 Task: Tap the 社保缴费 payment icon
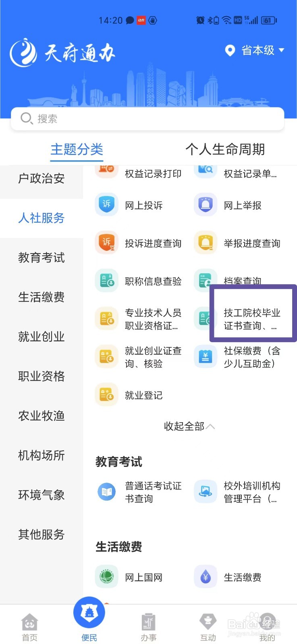click(x=206, y=357)
